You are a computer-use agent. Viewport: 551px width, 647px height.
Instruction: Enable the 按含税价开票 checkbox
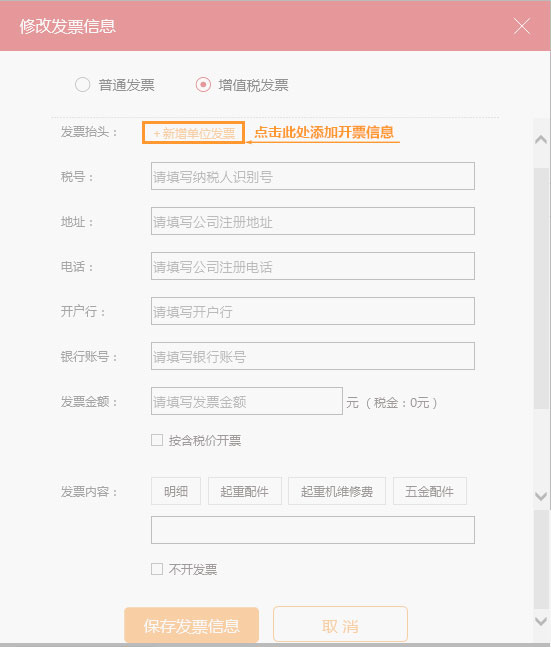tap(157, 440)
